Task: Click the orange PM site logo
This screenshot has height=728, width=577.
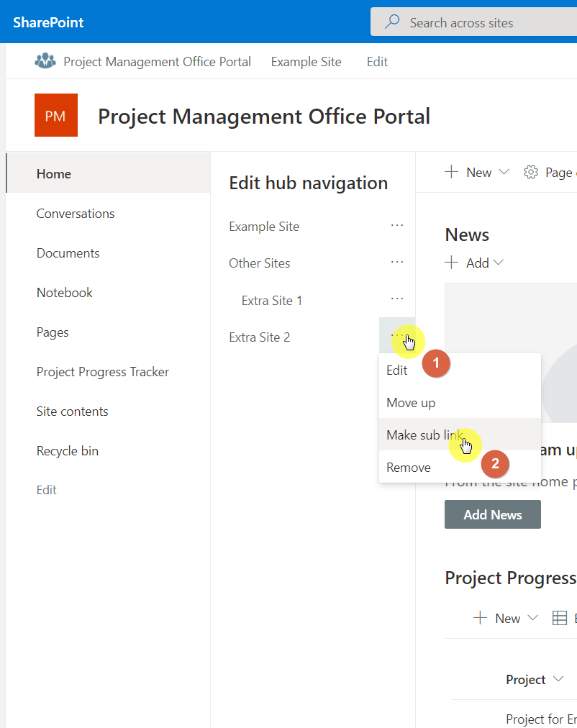Action: (x=56, y=115)
